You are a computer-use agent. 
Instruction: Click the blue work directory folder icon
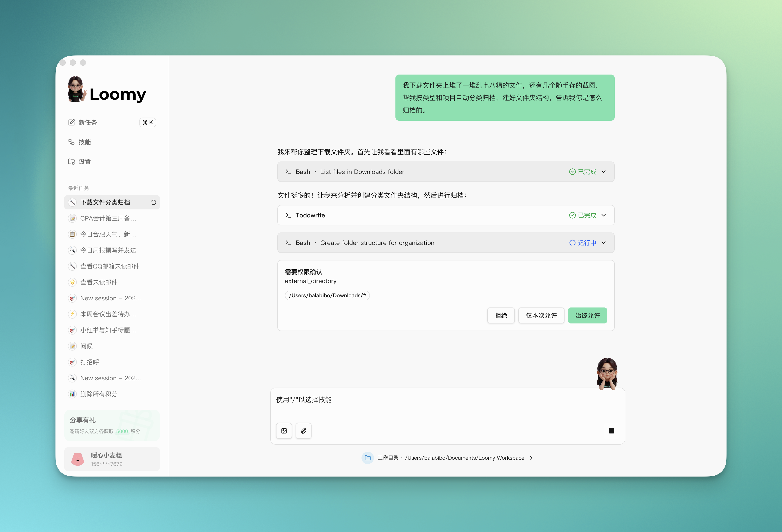pyautogui.click(x=367, y=458)
